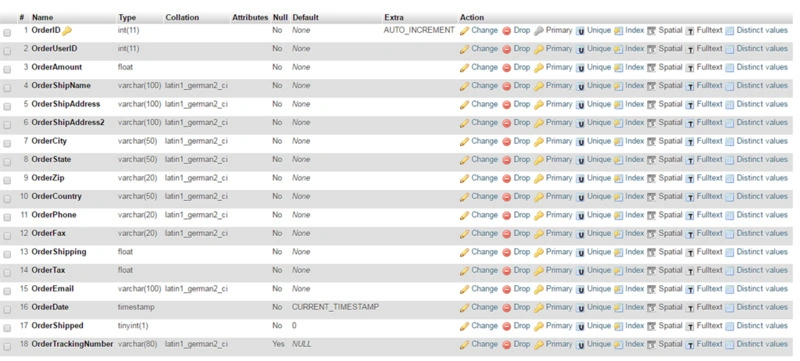
Task: Click the pencil Change icon for OrderShipped
Action: (464, 326)
